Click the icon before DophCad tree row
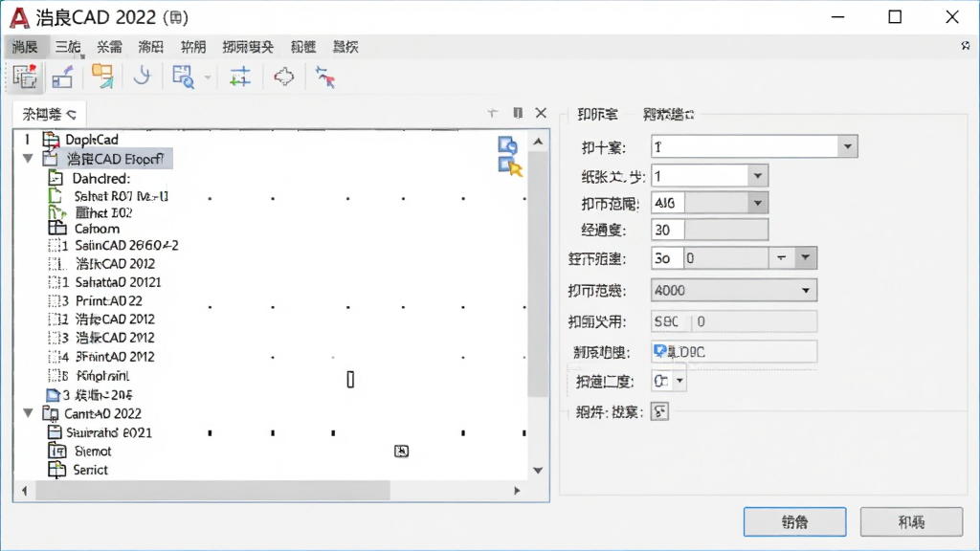980x551 pixels. click(51, 140)
